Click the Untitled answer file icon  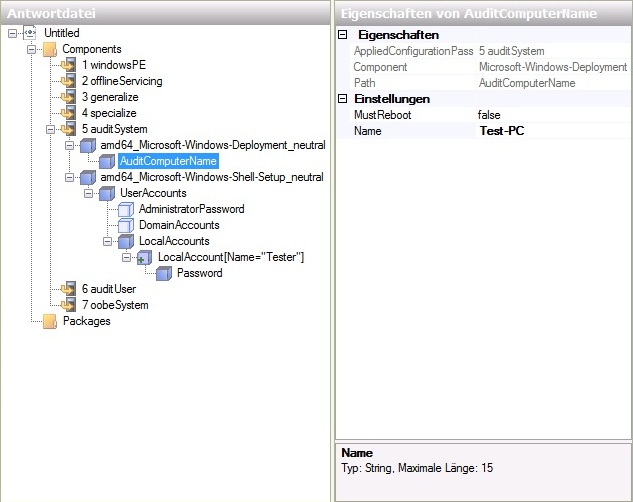click(29, 33)
